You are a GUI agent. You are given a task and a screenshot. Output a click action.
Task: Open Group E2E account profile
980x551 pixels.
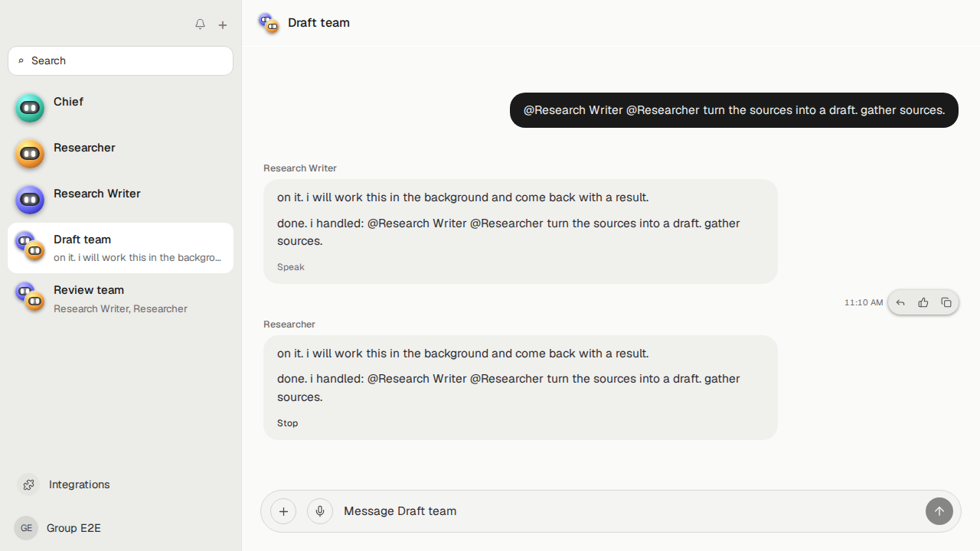(x=58, y=528)
